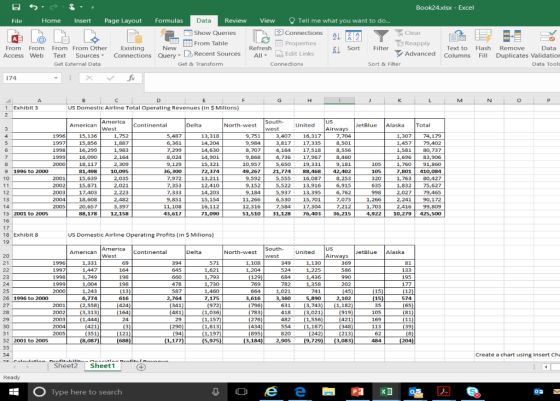Open PowerPoint from taskbar
The height and width of the screenshot is (401, 560).
coord(357,392)
